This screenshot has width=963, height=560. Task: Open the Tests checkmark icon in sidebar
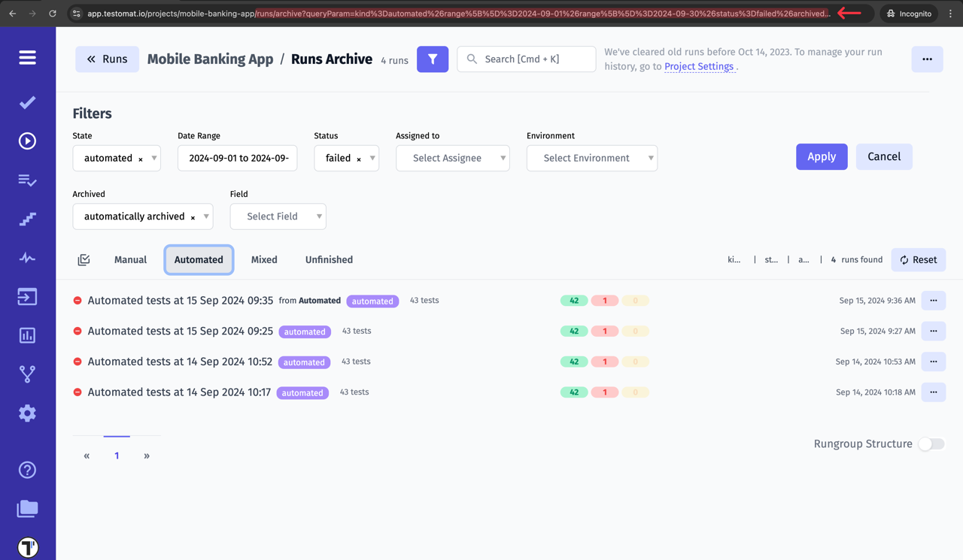27,102
